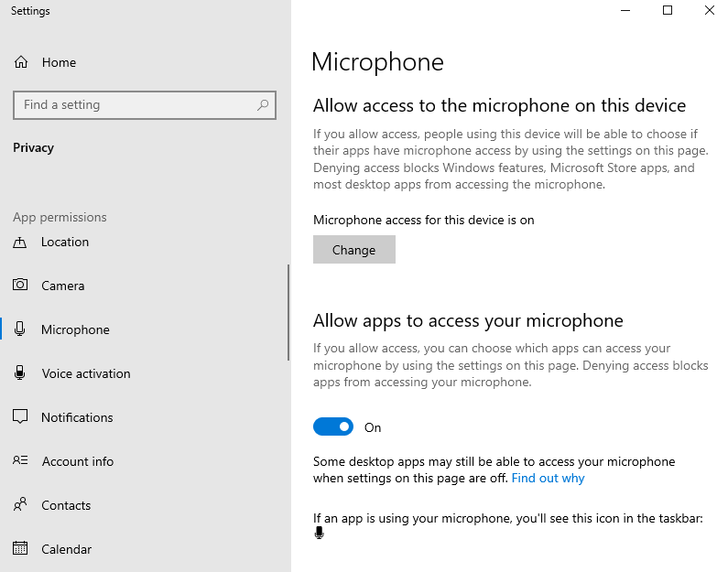Click the Account info icon

20,461
